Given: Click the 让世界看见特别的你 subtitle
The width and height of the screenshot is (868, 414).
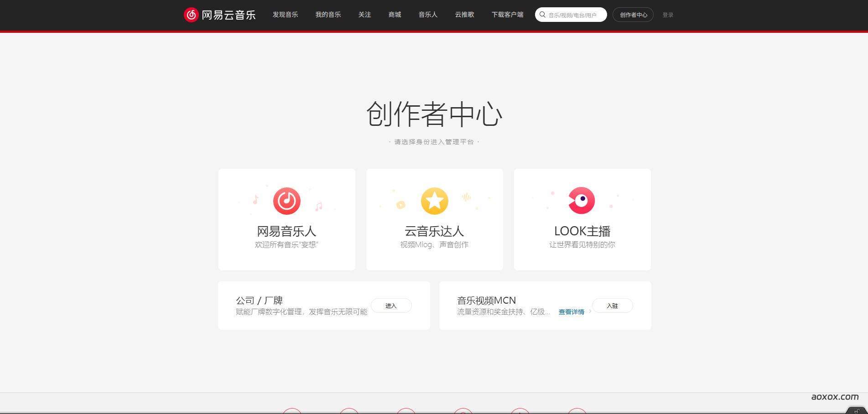Looking at the screenshot, I should point(582,244).
